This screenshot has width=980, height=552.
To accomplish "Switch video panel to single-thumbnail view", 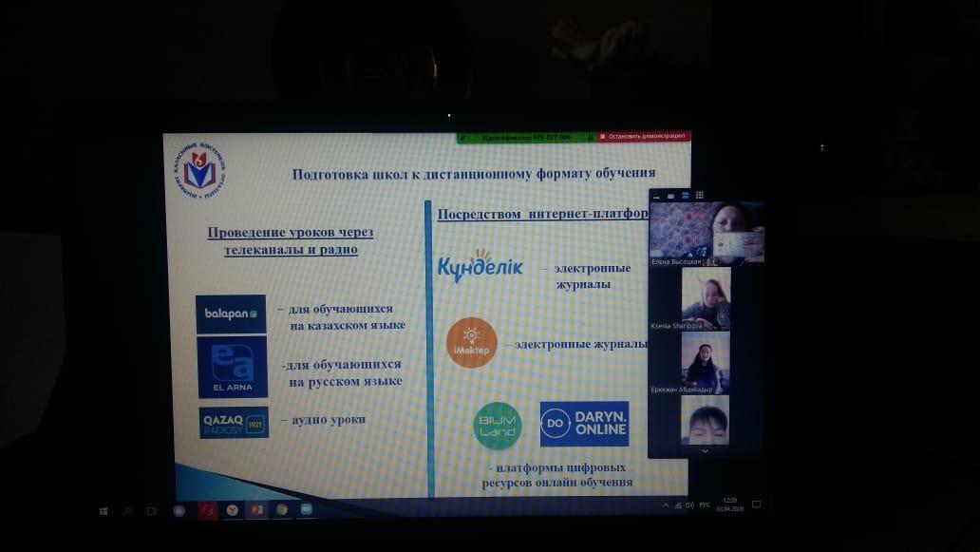I will (670, 197).
